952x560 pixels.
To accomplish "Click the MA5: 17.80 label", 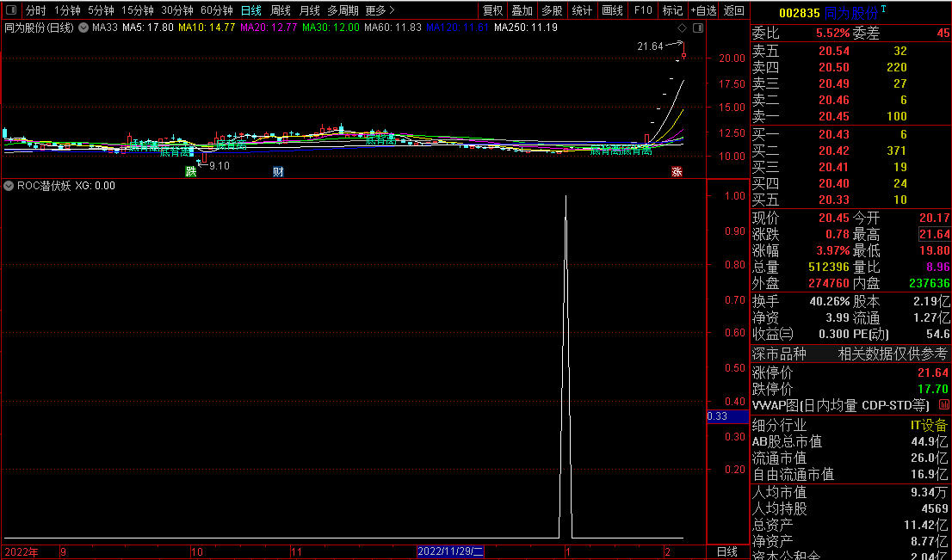I will (147, 28).
